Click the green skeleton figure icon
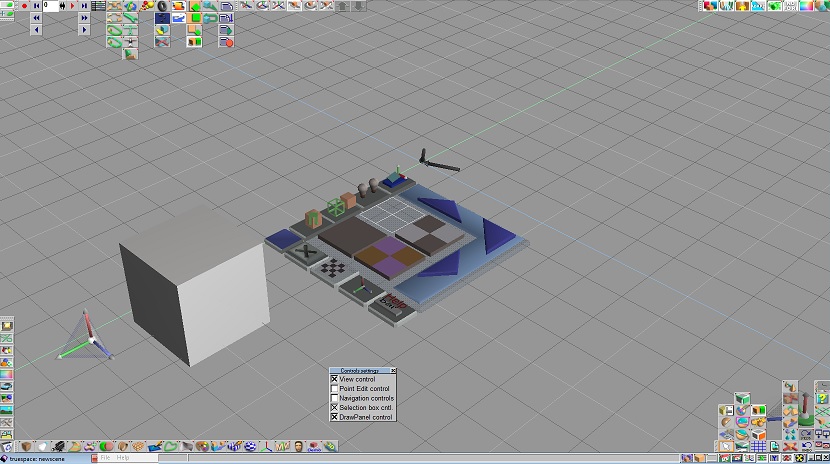Viewport: 830px width, 464px height. point(130,30)
